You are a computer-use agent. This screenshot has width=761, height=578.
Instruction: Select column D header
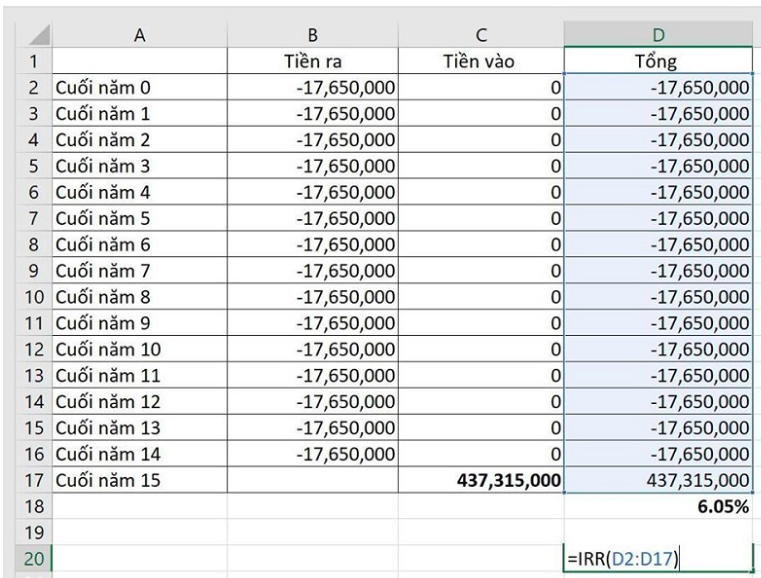coord(659,35)
